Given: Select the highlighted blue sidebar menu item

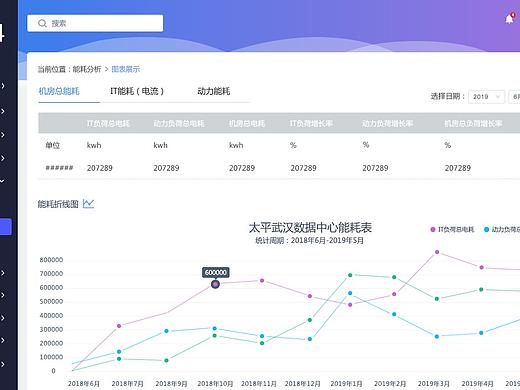Looking at the screenshot, I should tap(6, 227).
